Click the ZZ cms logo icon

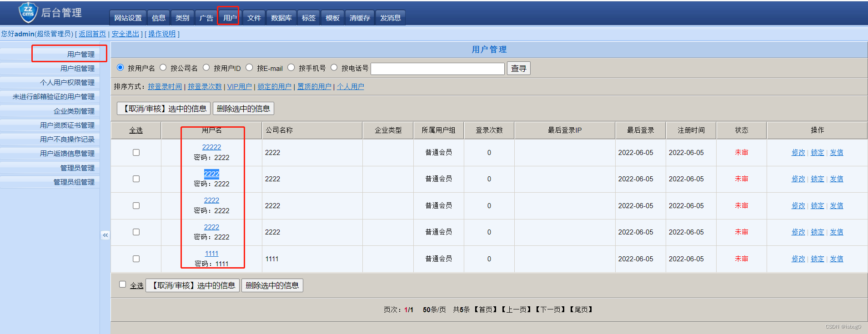(28, 12)
